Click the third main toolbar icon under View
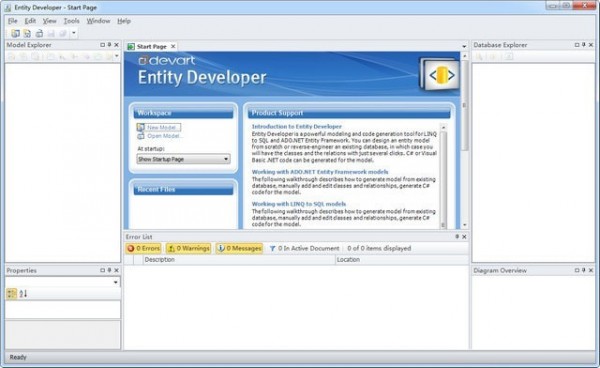The width and height of the screenshot is (600, 368). pos(39,34)
